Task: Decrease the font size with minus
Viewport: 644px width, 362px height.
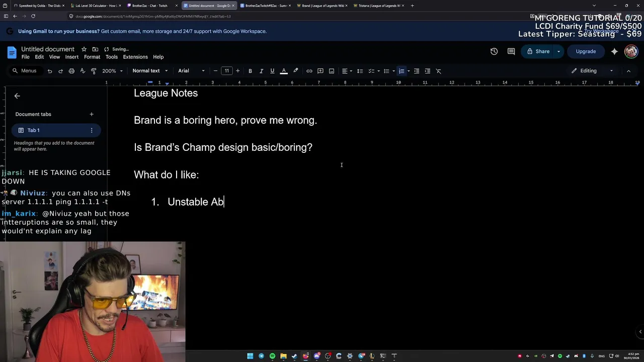Action: coord(216,71)
